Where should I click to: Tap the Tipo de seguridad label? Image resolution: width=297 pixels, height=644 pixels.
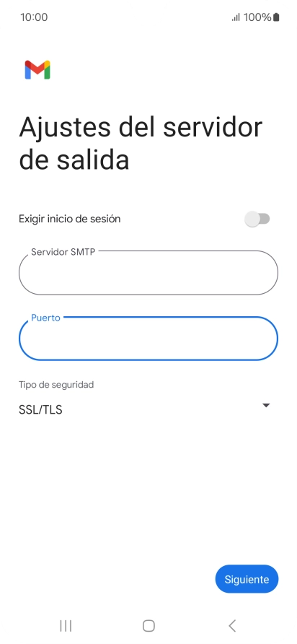click(x=56, y=385)
